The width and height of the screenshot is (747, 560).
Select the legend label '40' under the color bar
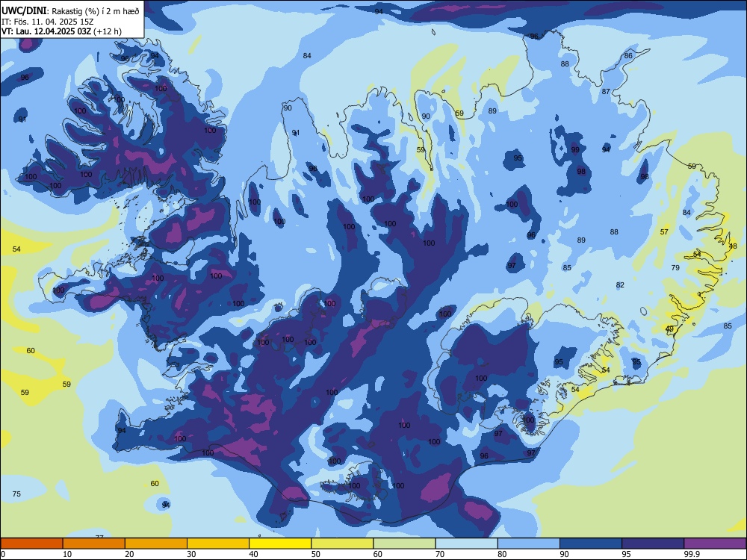click(x=253, y=554)
